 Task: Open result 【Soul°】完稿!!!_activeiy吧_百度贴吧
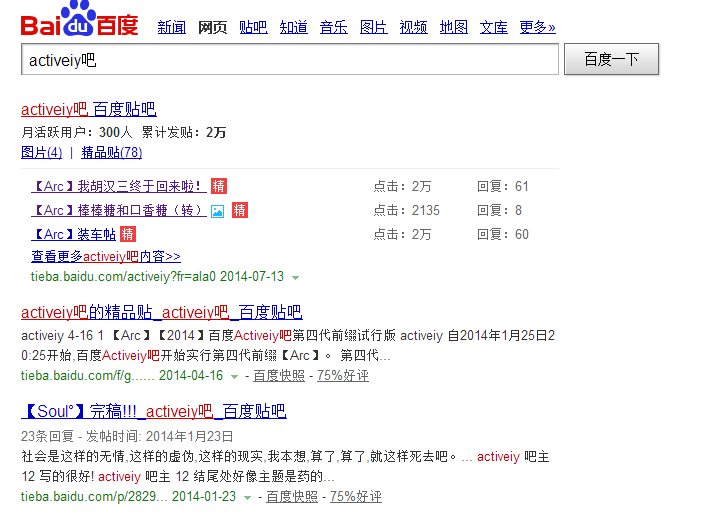[154, 411]
